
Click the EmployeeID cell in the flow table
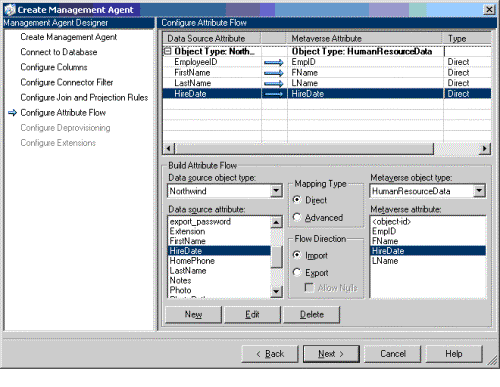click(212, 62)
